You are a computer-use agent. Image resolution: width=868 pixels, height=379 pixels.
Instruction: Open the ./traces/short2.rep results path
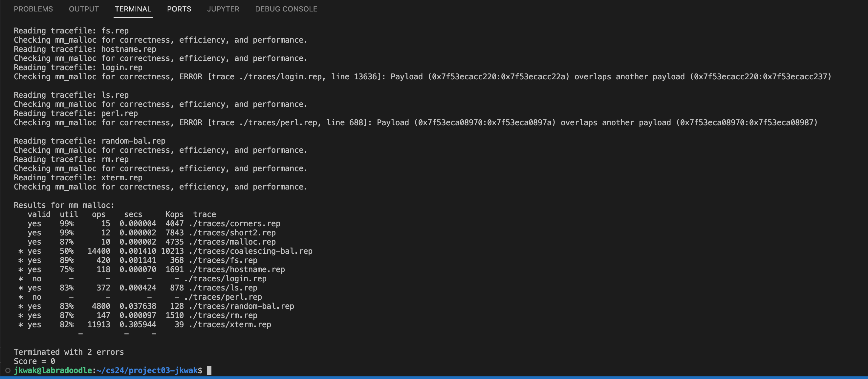tap(232, 233)
